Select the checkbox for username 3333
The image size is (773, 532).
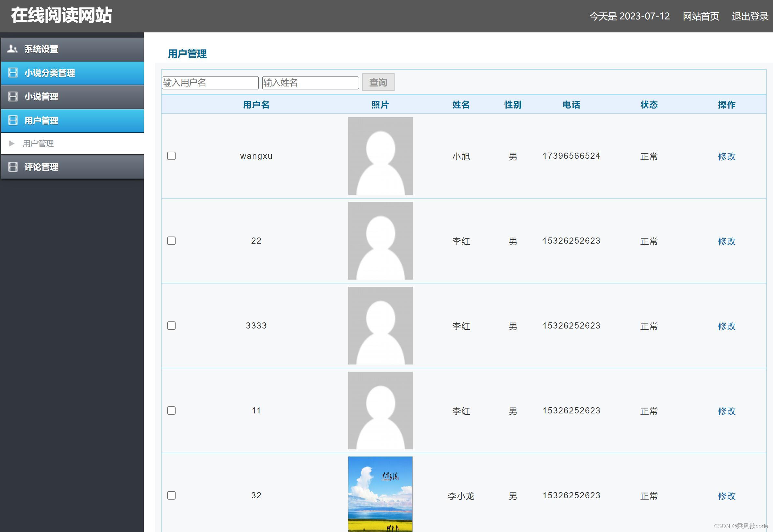pos(171,326)
